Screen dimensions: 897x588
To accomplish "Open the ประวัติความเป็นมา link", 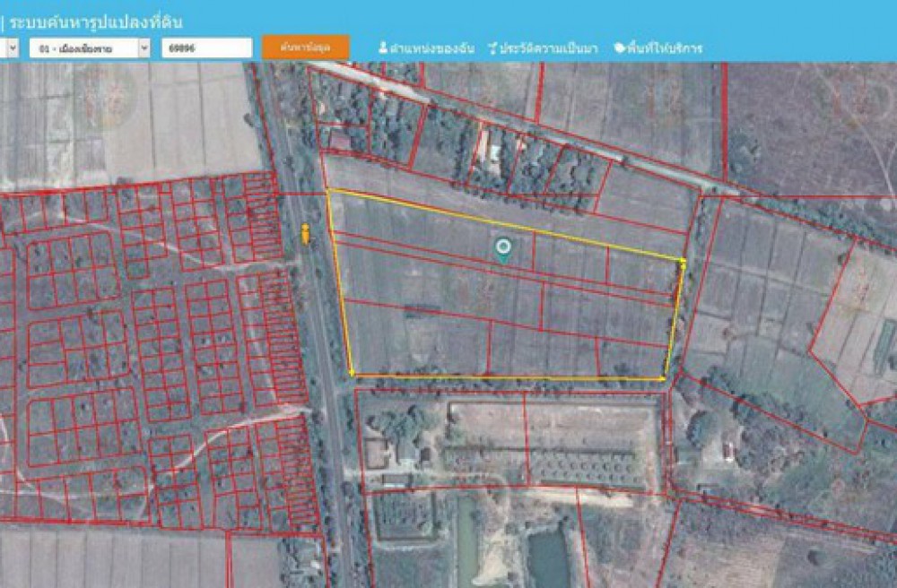I will [548, 48].
